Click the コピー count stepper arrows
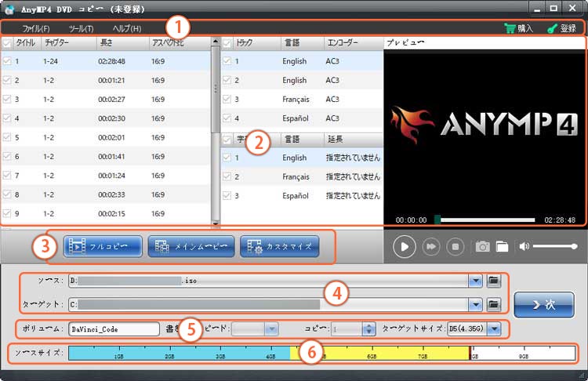This screenshot has height=381, width=588. pos(368,329)
